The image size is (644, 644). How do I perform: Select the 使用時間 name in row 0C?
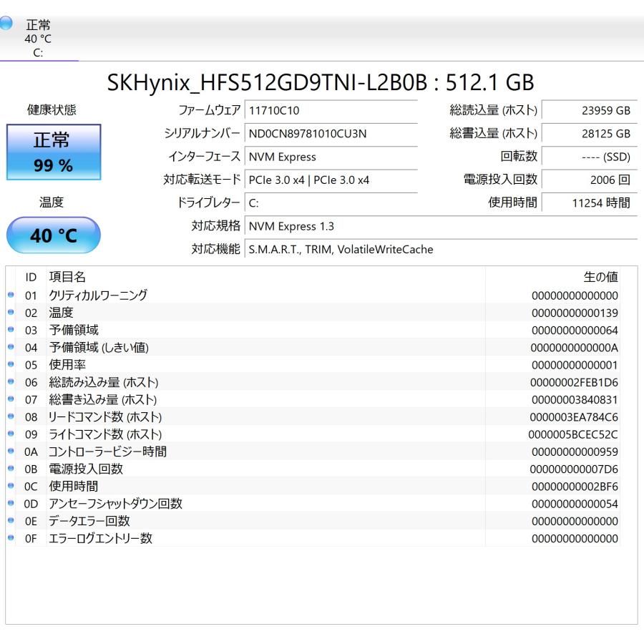[x=74, y=487]
